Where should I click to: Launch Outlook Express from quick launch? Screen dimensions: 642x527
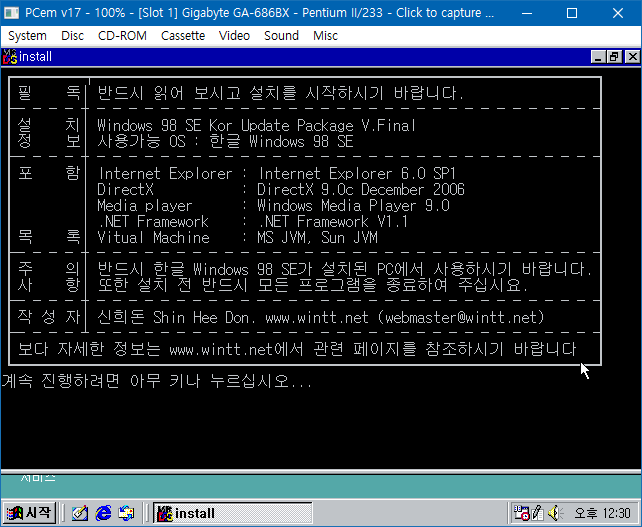click(126, 513)
